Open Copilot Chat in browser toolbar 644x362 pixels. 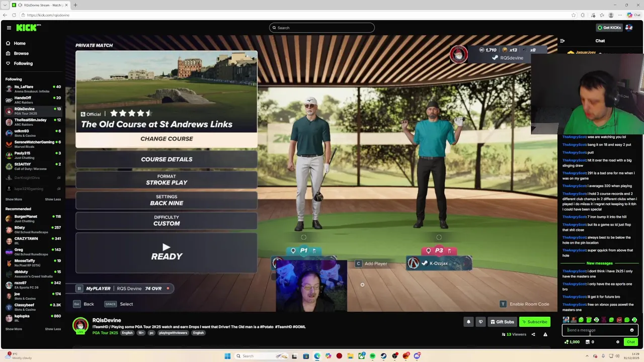click(634, 15)
